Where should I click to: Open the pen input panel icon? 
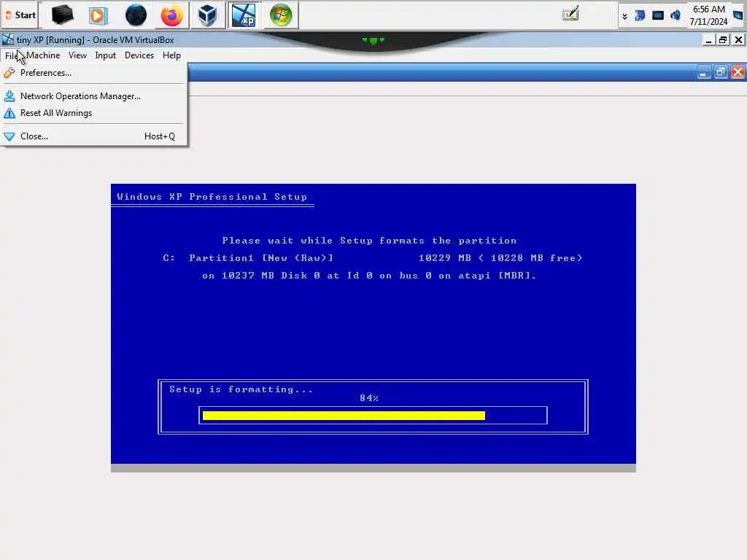click(x=570, y=14)
